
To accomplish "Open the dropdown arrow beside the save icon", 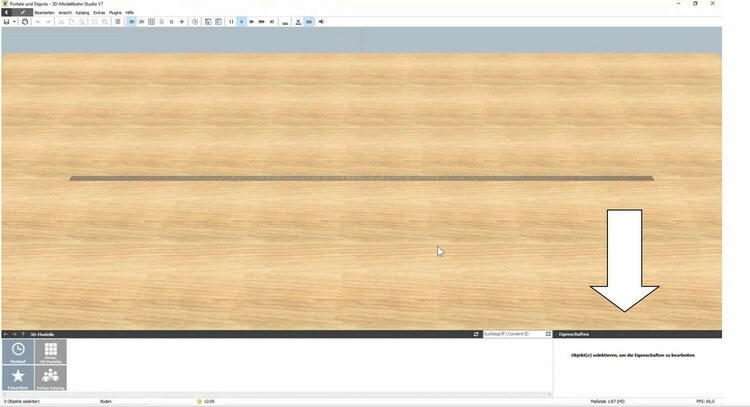I will tap(14, 22).
